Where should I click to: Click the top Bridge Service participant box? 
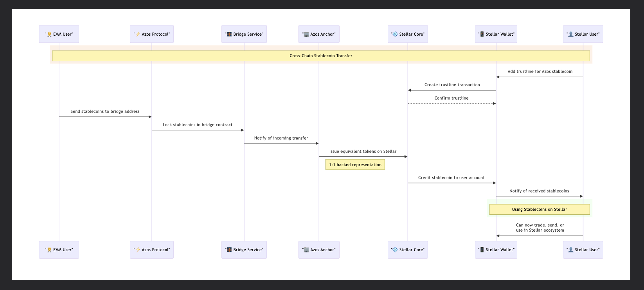click(244, 34)
